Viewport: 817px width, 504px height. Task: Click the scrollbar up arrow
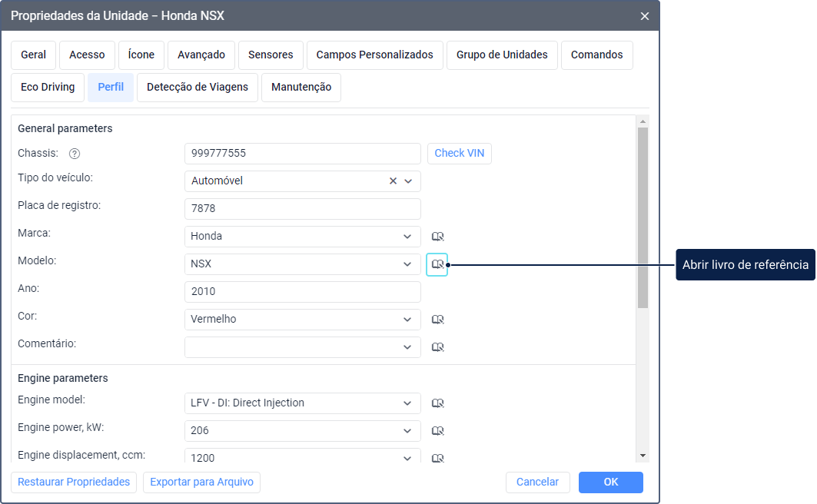point(643,121)
